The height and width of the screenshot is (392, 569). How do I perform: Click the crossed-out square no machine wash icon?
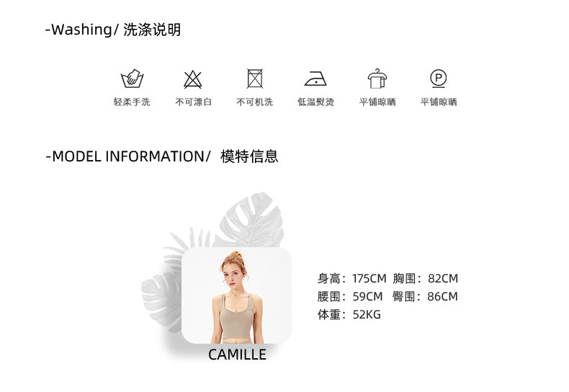click(x=255, y=78)
